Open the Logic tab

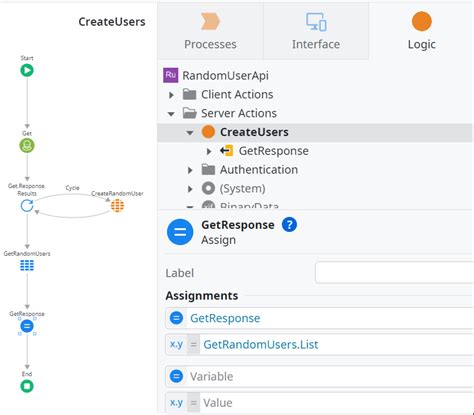pyautogui.click(x=422, y=31)
